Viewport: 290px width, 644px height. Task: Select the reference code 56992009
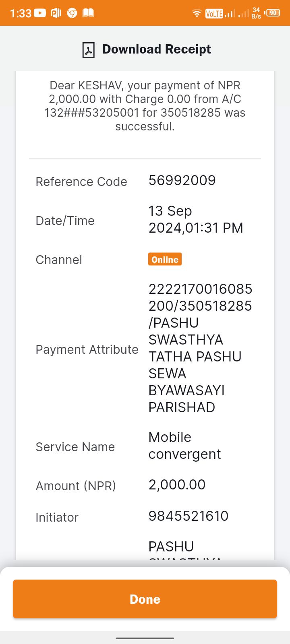[x=182, y=180]
